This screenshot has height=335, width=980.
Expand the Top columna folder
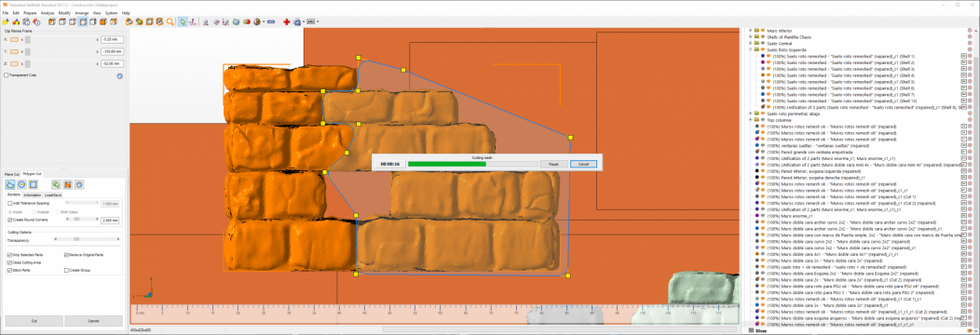coord(750,120)
